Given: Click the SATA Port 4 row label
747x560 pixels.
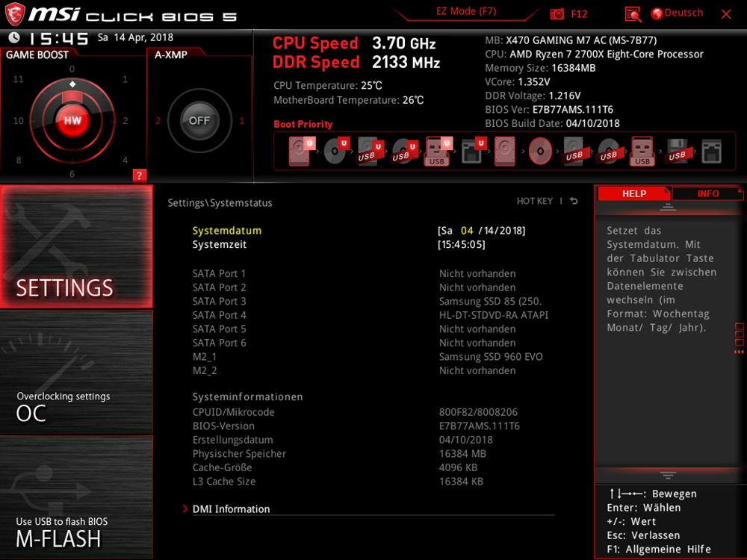Looking at the screenshot, I should click(219, 315).
